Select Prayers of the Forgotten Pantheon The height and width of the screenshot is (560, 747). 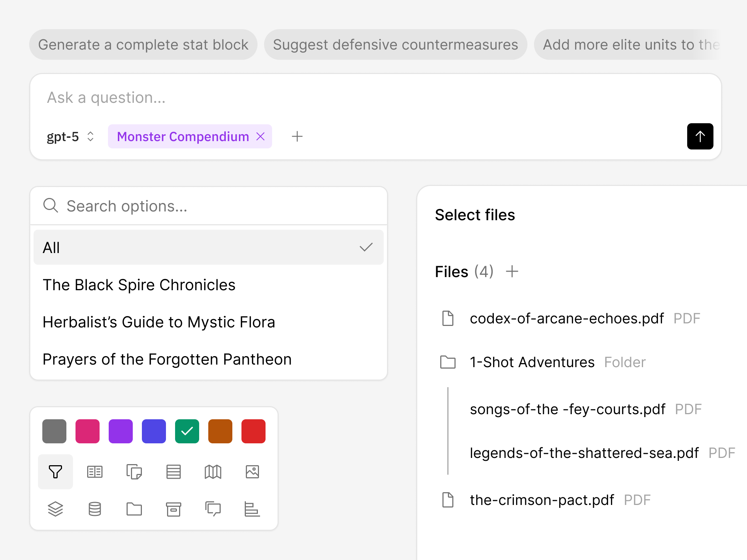(167, 359)
